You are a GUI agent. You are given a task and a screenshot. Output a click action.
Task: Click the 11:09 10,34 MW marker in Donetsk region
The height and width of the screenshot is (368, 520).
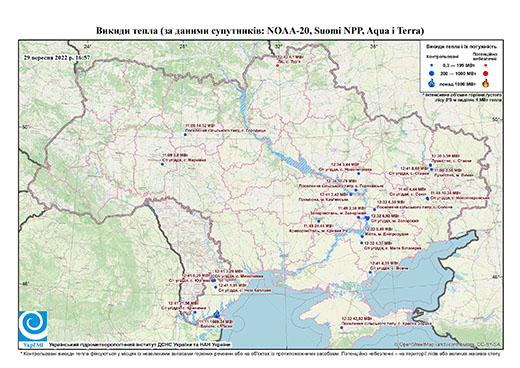[x=427, y=199]
